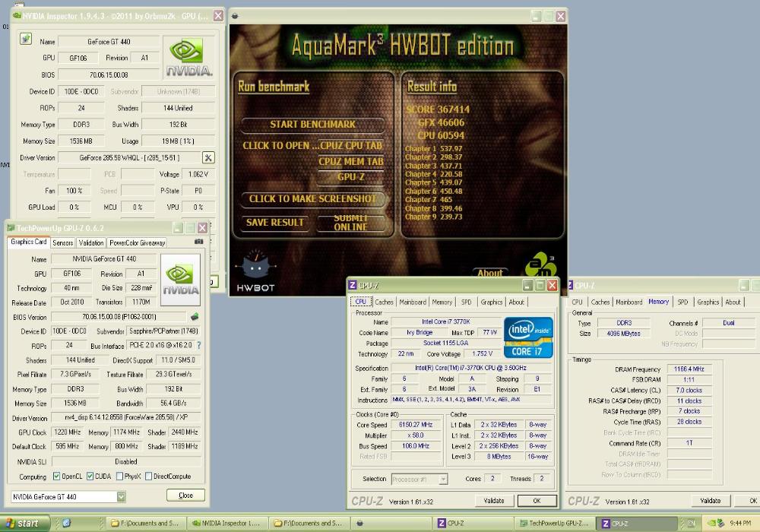Click the DRAM Frequency value field
760x532 pixels.
coord(689,369)
